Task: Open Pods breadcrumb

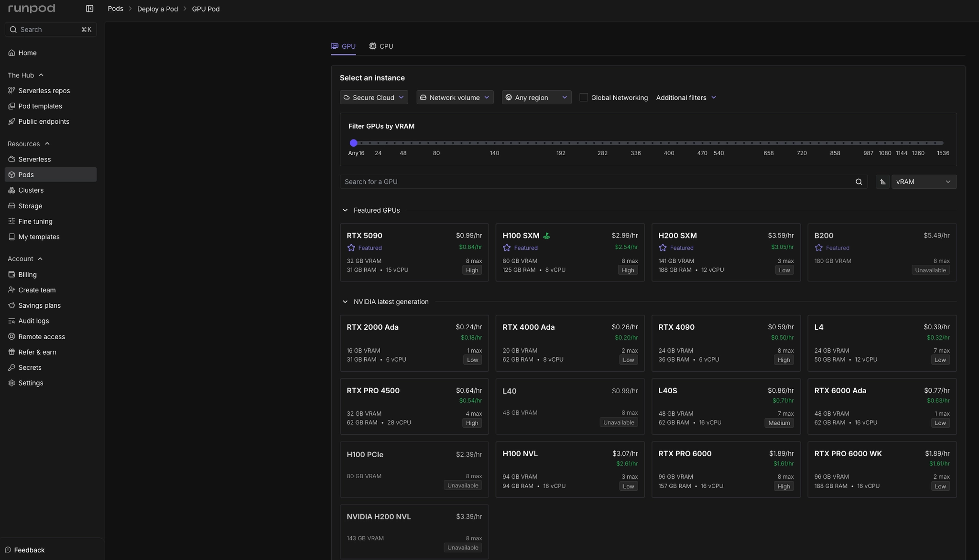Action: click(115, 9)
